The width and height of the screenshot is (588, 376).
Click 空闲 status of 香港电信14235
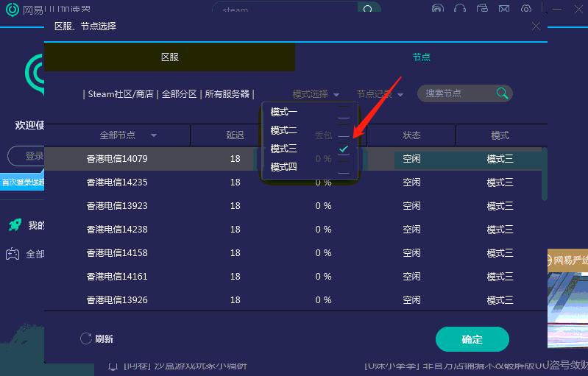click(411, 182)
